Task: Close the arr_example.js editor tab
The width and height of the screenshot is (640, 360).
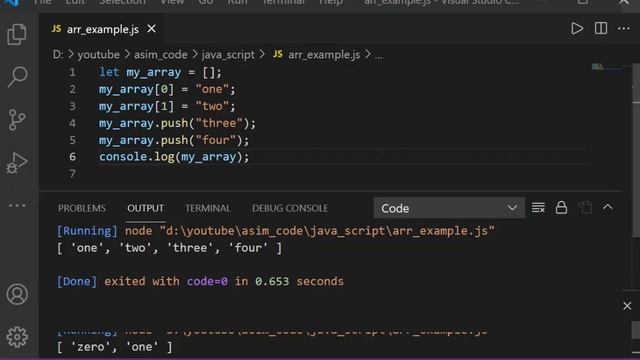Action: tap(151, 29)
